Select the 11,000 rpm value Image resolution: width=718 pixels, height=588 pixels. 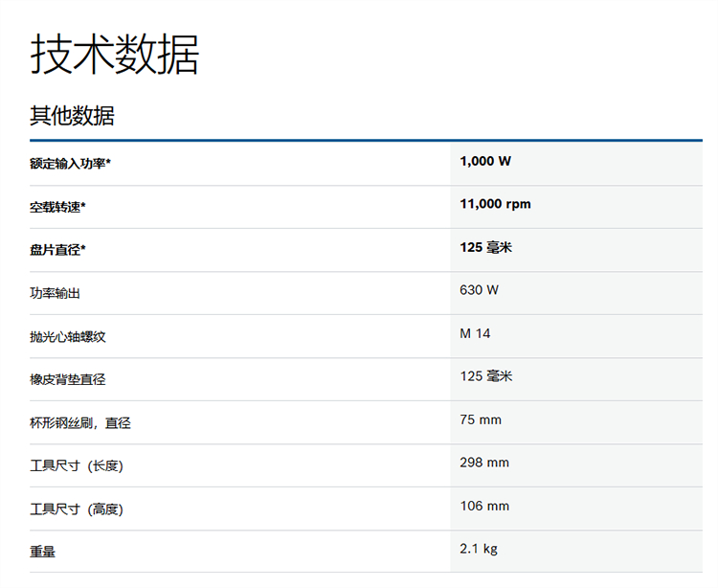496,204
